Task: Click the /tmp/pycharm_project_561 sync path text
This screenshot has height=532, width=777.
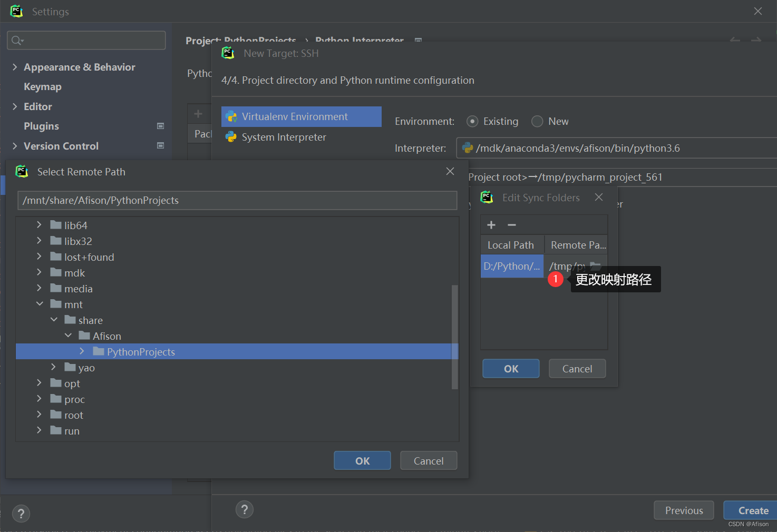Action: 600,177
